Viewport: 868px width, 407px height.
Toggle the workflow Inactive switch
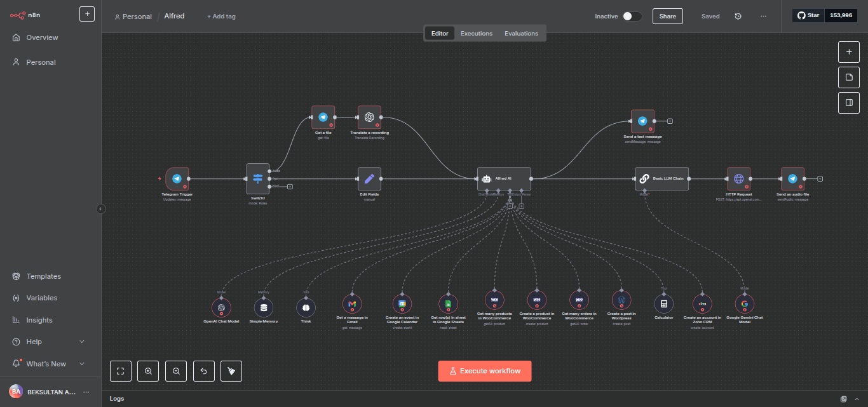click(632, 17)
